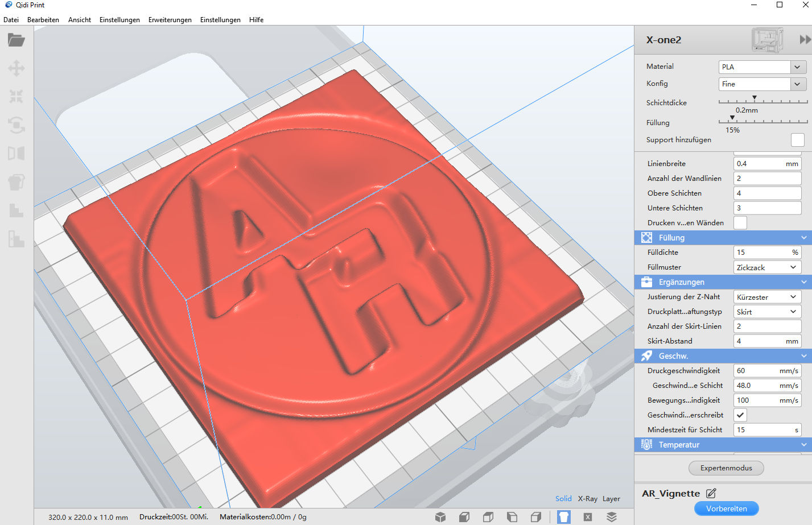Uncheck the Geschwindi...erschreibt checkbox
The width and height of the screenshot is (812, 525).
click(740, 415)
